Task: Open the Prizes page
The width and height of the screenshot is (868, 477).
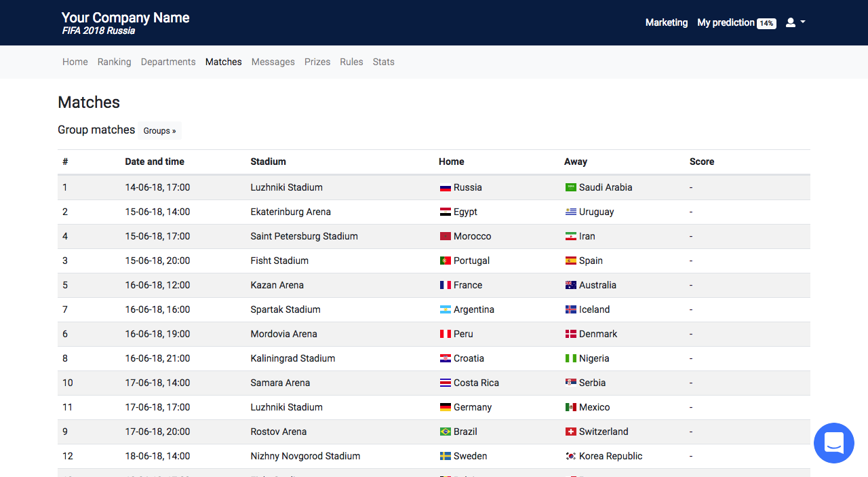Action: tap(317, 62)
